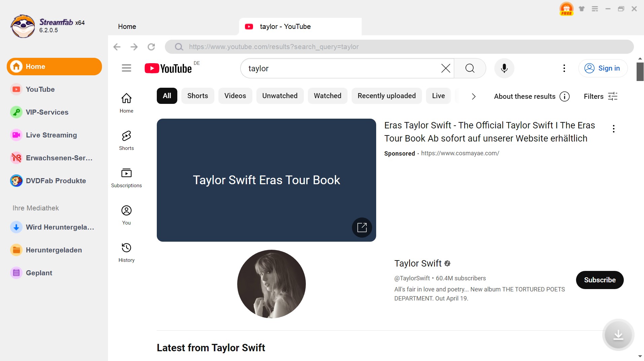Show more filter chips with right chevron
The image size is (644, 361).
click(473, 96)
